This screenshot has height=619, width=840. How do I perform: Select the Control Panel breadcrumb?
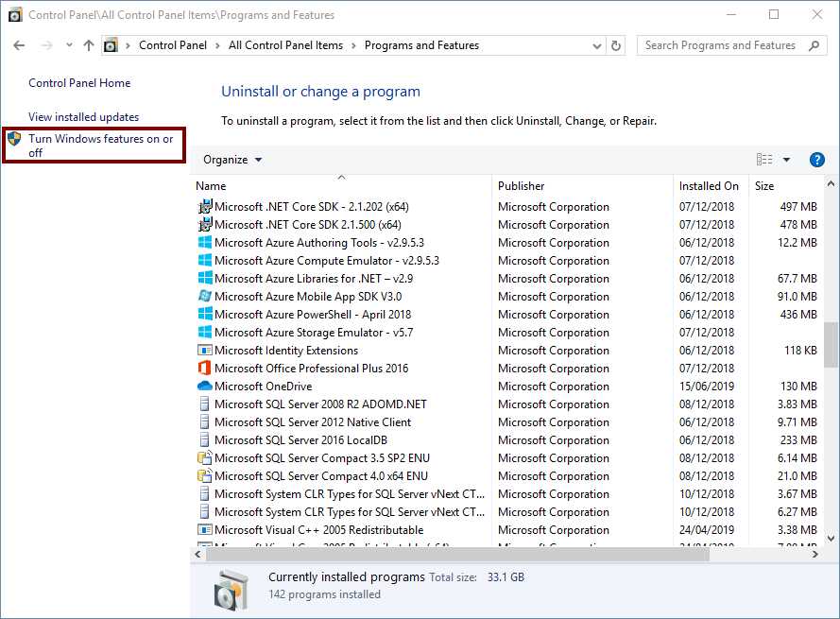(173, 44)
